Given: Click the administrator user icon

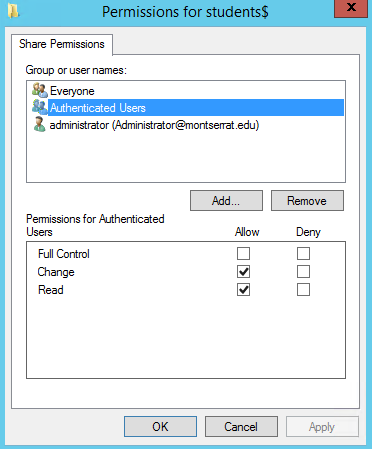Looking at the screenshot, I should coord(40,124).
